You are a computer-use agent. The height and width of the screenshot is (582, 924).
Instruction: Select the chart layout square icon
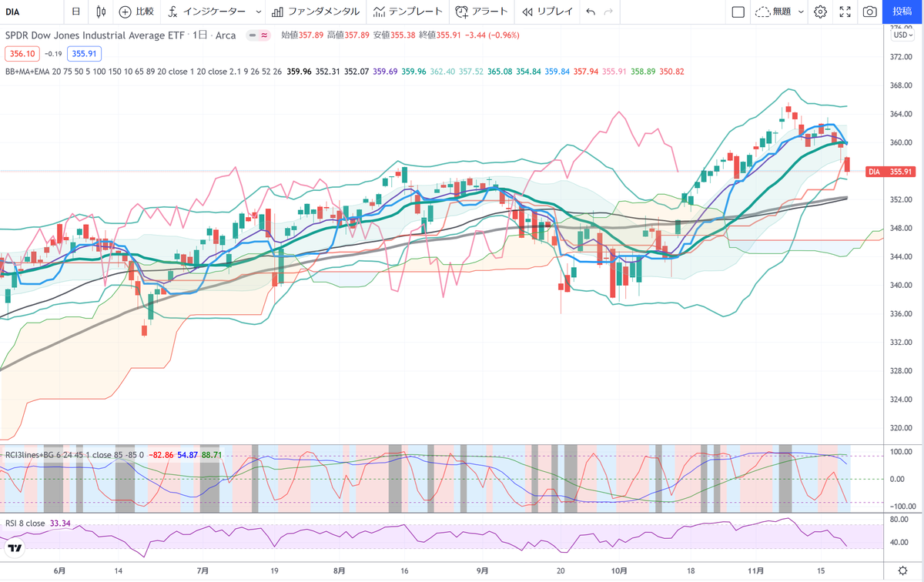pos(738,12)
